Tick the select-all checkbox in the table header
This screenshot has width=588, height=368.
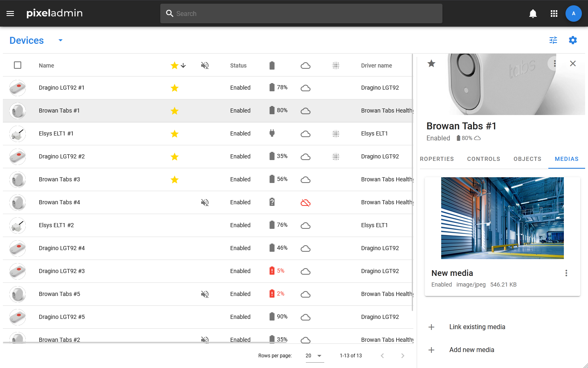pos(18,65)
